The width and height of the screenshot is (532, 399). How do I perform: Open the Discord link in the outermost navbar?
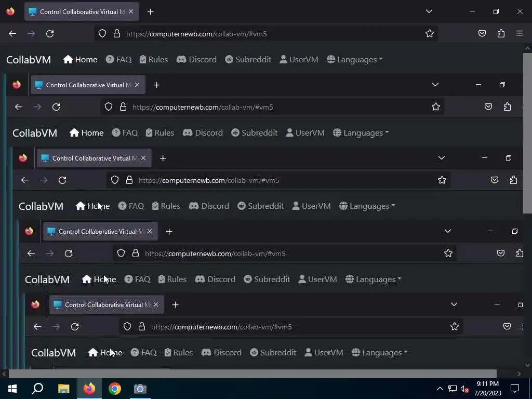[196, 60]
